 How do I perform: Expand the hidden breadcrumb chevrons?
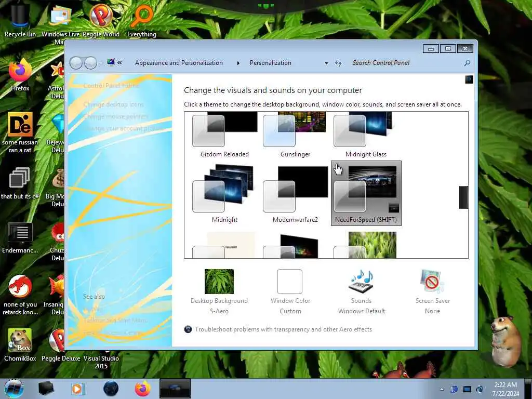(x=120, y=63)
